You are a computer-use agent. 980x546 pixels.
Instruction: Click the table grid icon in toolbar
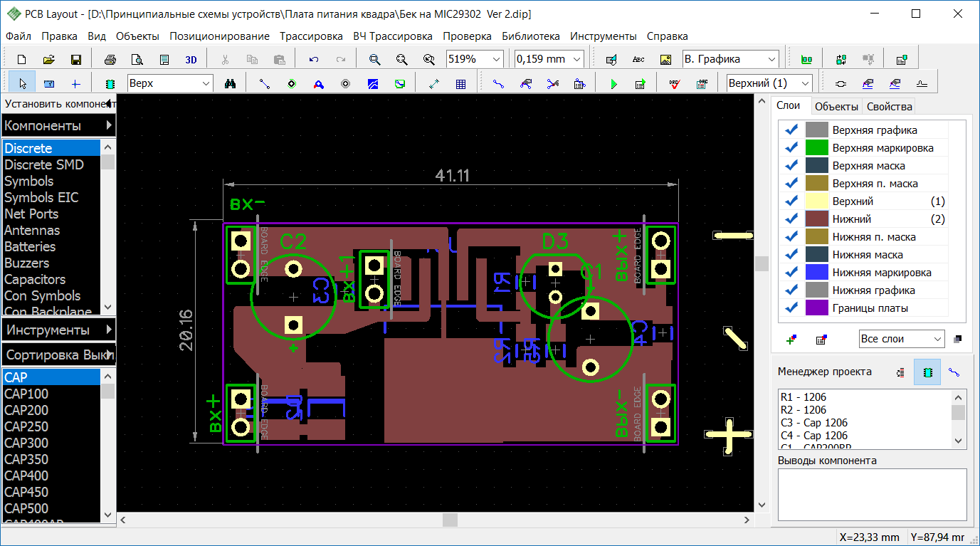click(x=461, y=83)
